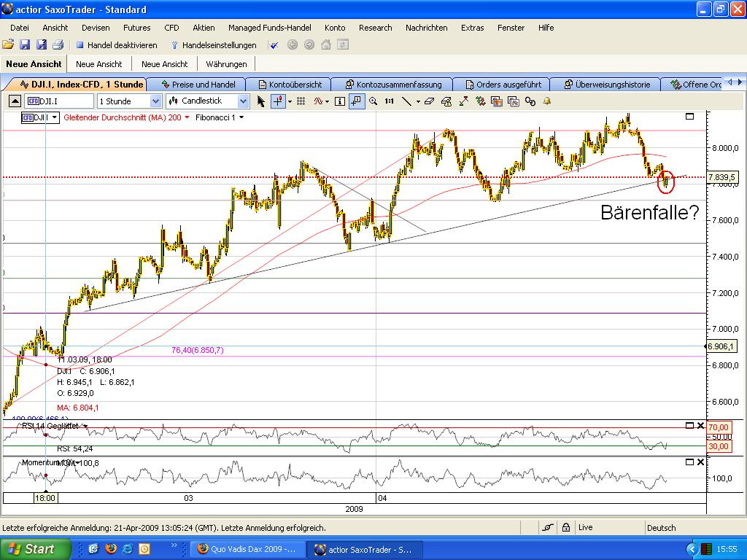Select the eraser tool
747x560 pixels.
point(428,101)
